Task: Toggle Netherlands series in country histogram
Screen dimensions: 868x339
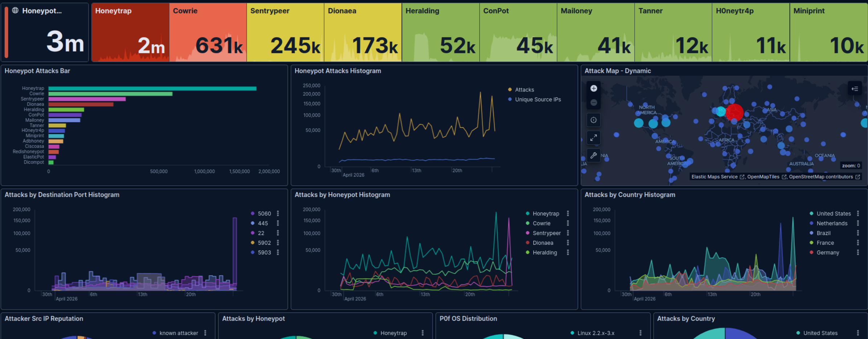Action: click(832, 223)
